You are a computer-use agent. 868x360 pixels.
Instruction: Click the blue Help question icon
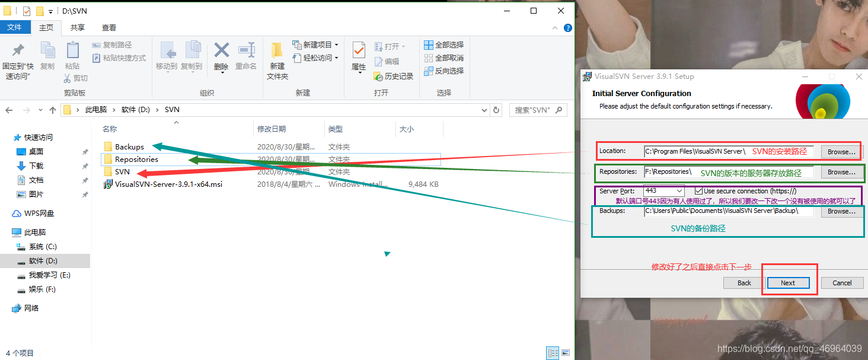coord(567,27)
